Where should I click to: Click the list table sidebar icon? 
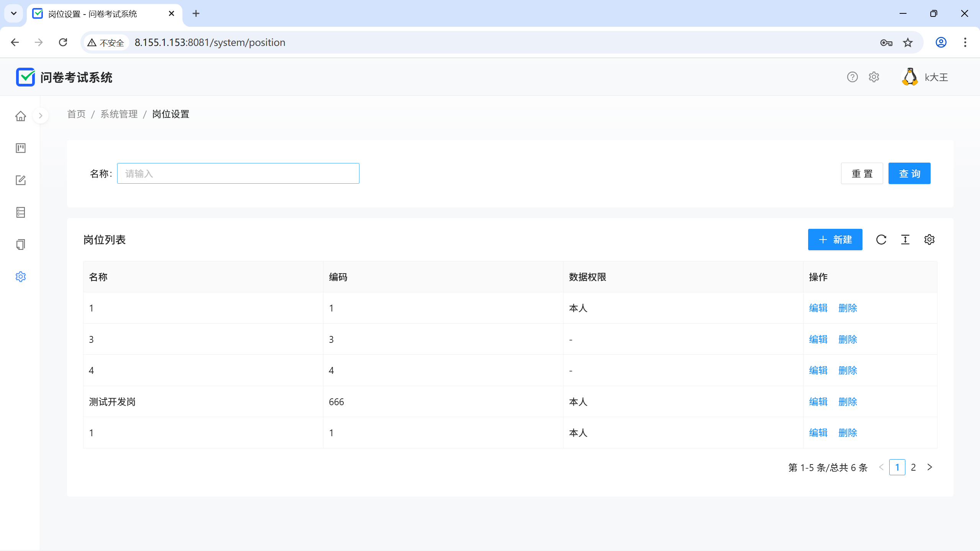[21, 212]
